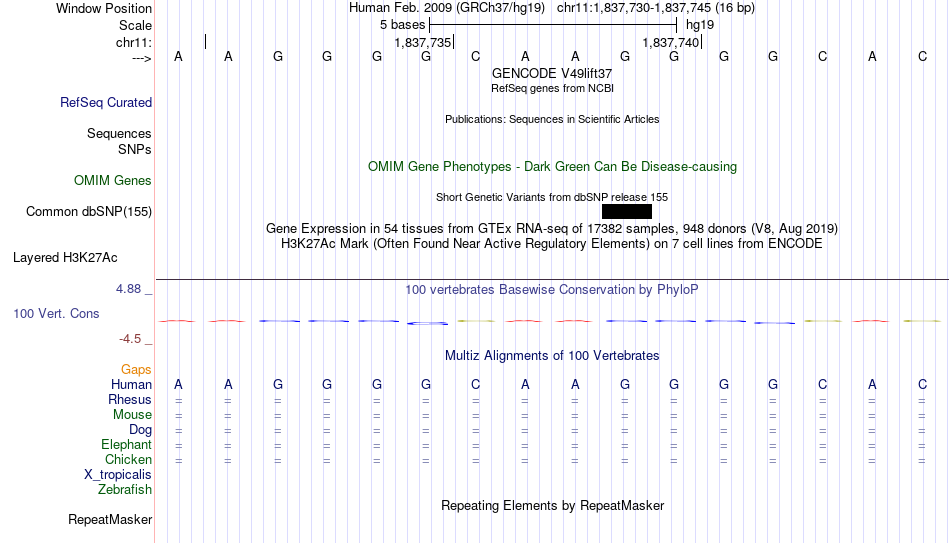
Task: Select the Mouse alignment row label
Action: point(132,415)
